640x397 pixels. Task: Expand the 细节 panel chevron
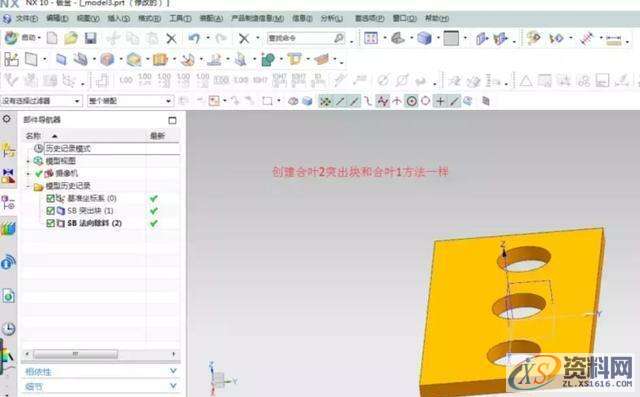[x=173, y=386]
